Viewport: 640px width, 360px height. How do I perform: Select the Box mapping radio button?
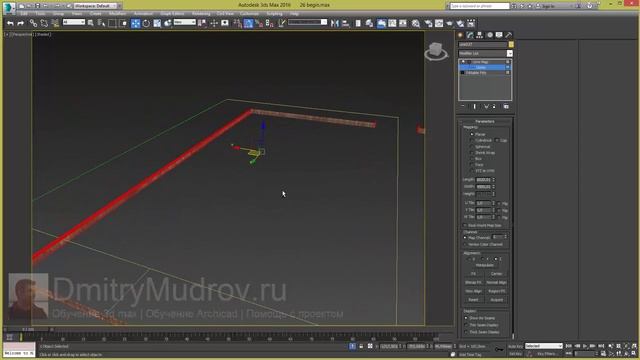[x=472, y=158]
